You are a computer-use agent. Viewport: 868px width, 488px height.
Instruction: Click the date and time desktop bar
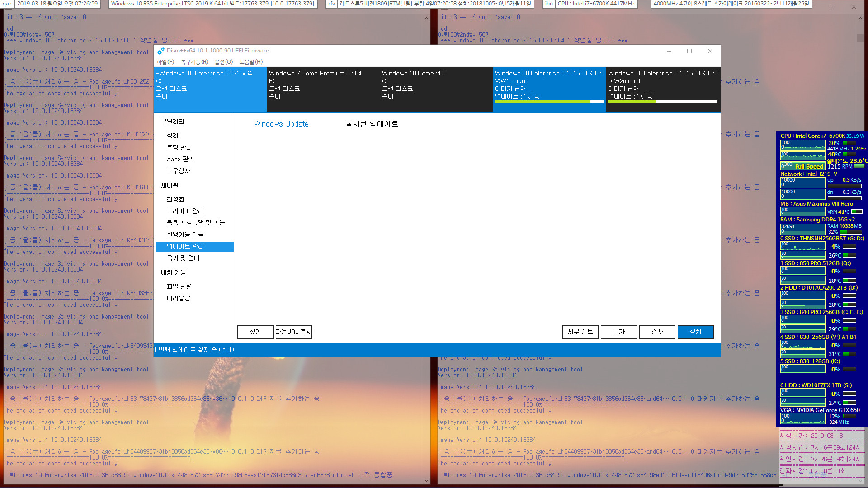point(57,4)
